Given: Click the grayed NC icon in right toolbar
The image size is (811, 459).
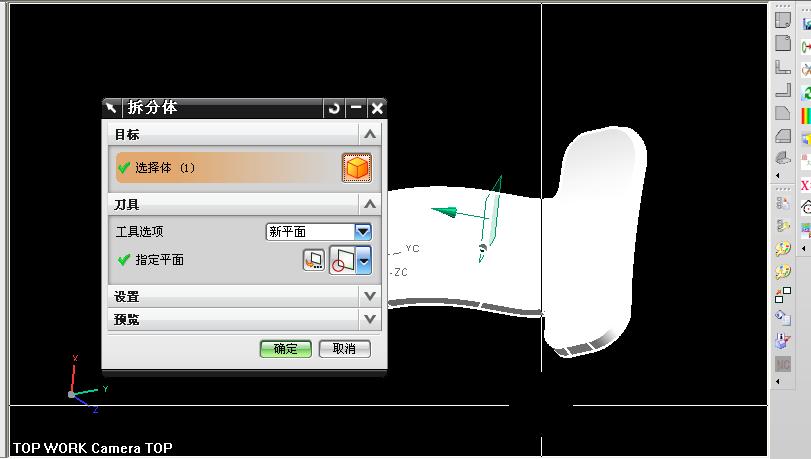Looking at the screenshot, I should pos(783,364).
